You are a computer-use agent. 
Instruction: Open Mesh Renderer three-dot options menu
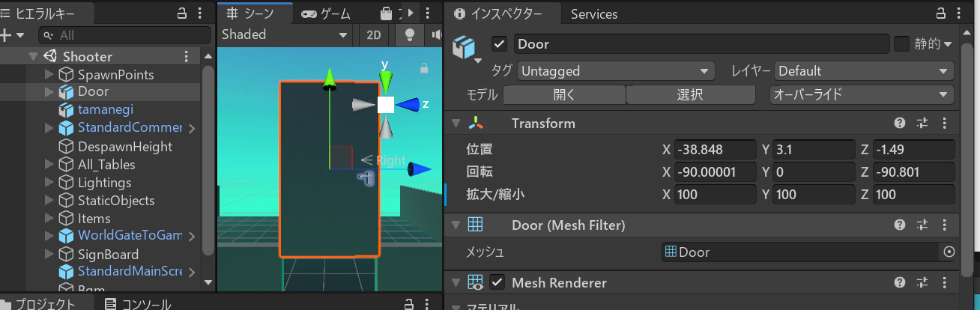[x=944, y=282]
